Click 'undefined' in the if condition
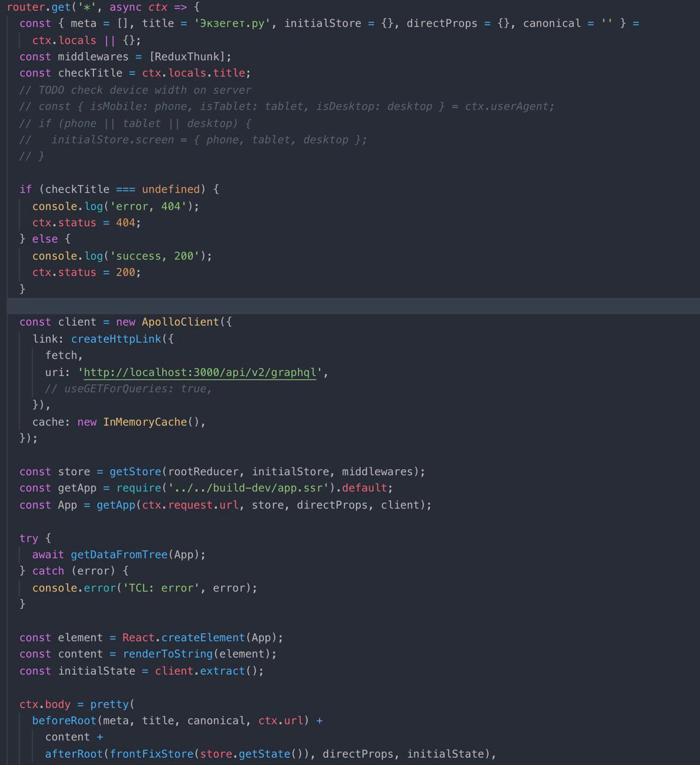This screenshot has width=700, height=765. 171,189
